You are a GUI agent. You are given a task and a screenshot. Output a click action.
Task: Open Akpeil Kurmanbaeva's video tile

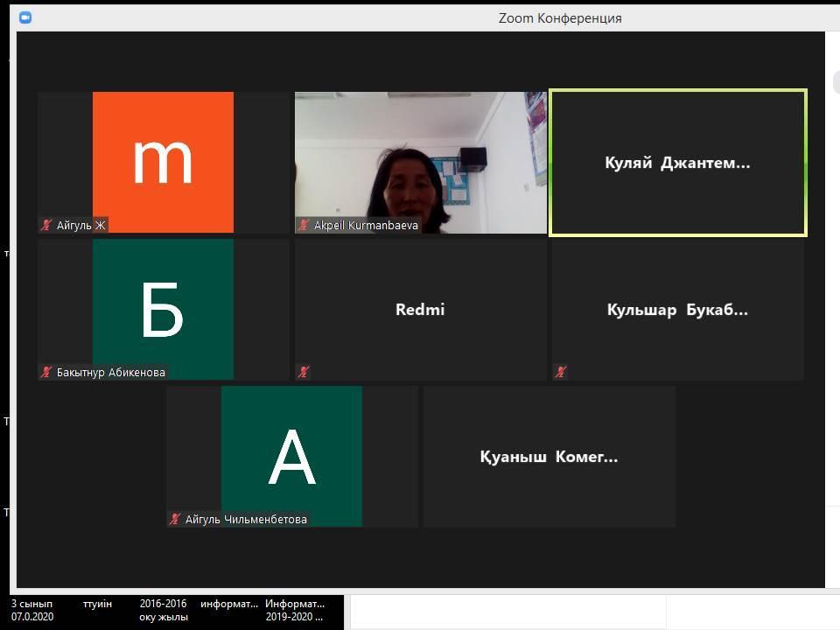pos(420,162)
